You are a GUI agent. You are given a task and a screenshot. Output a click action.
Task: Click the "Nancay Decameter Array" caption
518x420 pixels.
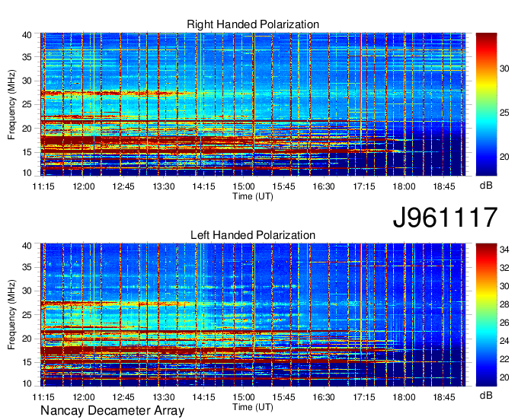(x=112, y=411)
